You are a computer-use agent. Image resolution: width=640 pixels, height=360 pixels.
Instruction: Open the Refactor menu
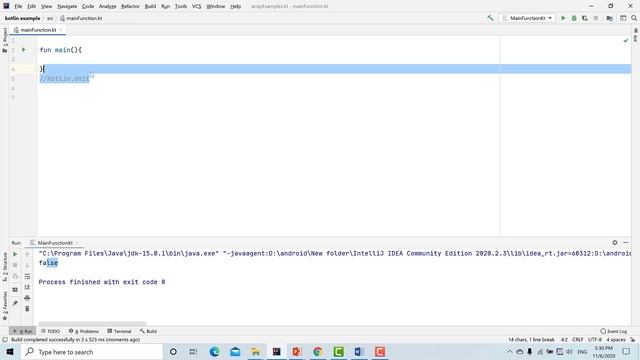coord(130,6)
